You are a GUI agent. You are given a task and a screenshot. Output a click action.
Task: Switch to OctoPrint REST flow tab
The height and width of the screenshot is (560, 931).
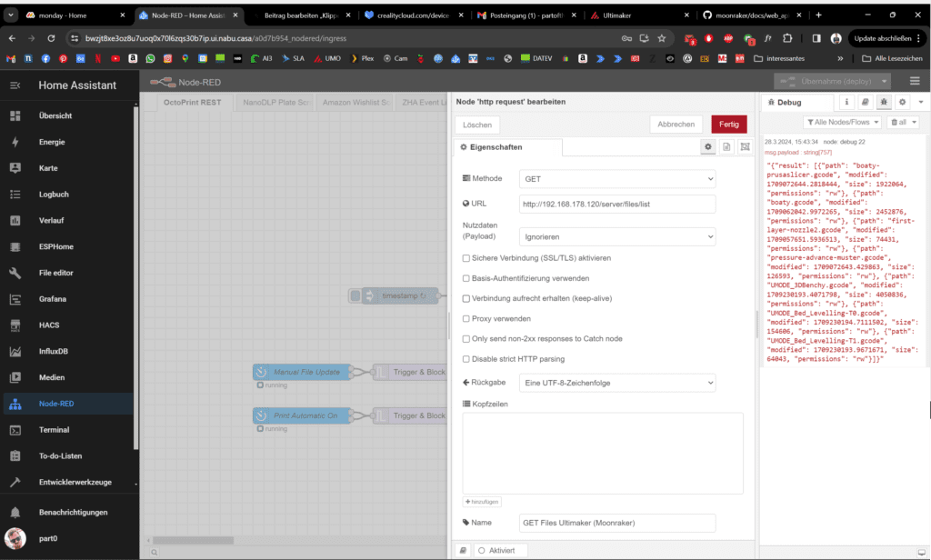pyautogui.click(x=193, y=102)
